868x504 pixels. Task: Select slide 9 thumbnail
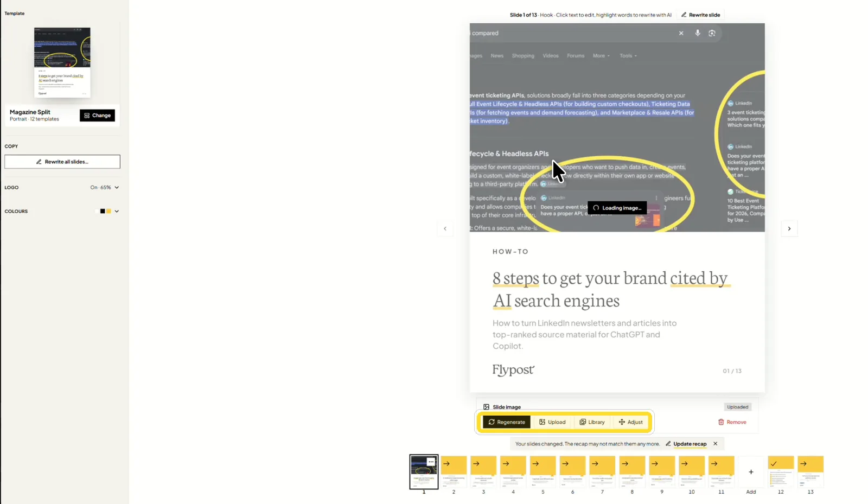coord(662,472)
